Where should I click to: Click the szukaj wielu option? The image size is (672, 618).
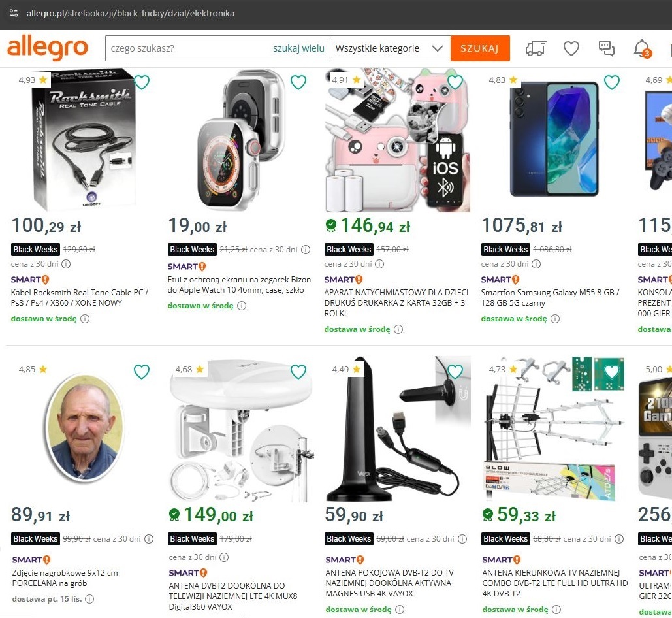298,48
